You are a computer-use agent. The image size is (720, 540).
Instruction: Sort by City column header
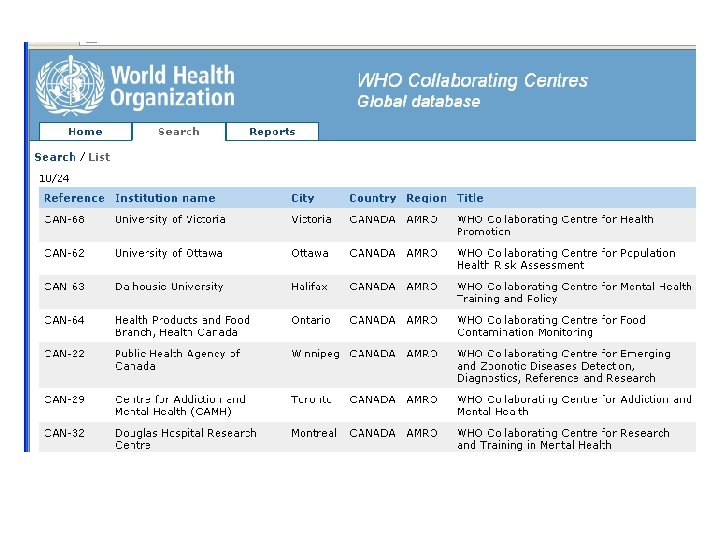click(x=303, y=198)
